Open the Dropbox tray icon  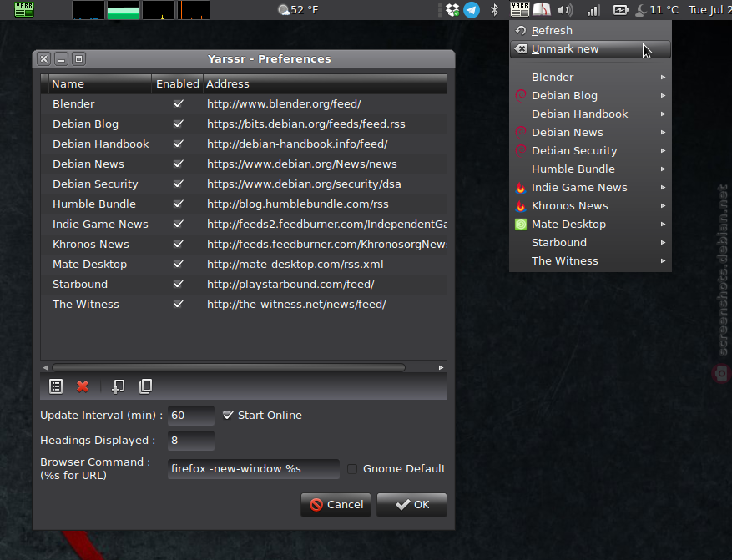452,10
